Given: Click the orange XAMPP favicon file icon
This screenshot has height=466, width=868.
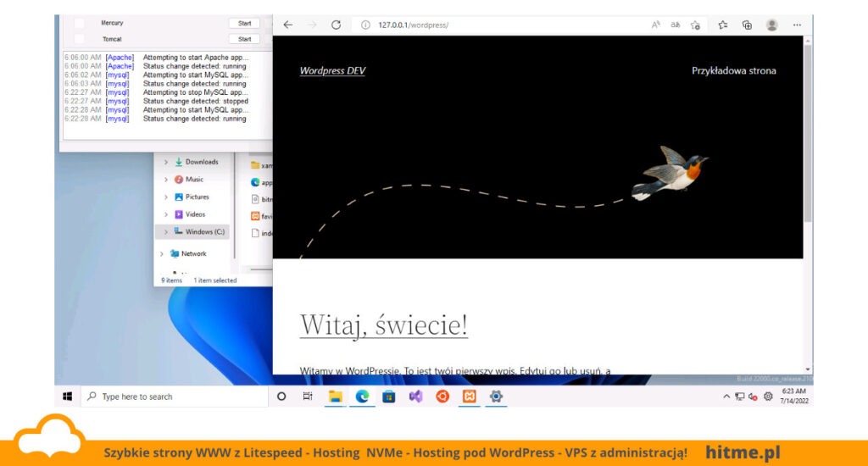Looking at the screenshot, I should point(255,216).
